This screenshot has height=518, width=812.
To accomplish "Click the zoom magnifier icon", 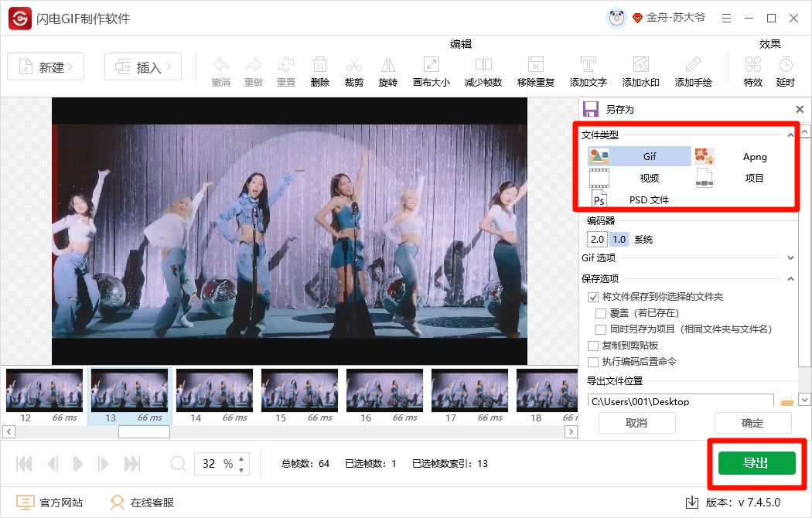I will (x=178, y=464).
